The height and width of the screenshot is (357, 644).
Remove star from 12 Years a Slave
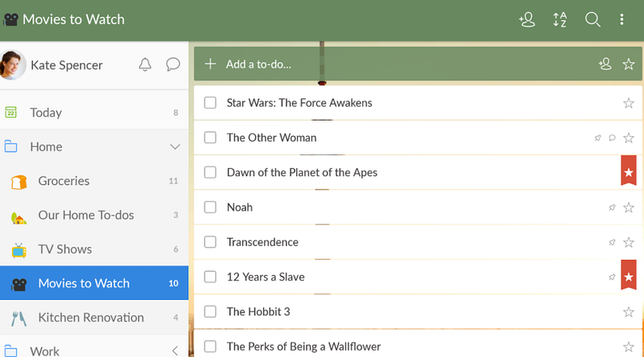629,275
